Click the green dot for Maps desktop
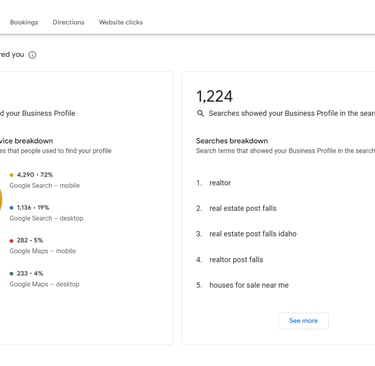375x366 pixels. coord(11,274)
